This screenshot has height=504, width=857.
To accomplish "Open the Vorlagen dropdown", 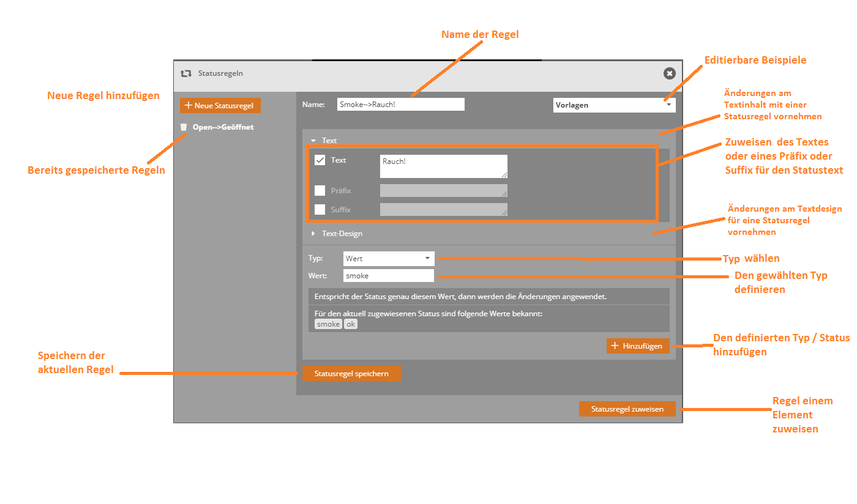I will tap(614, 105).
